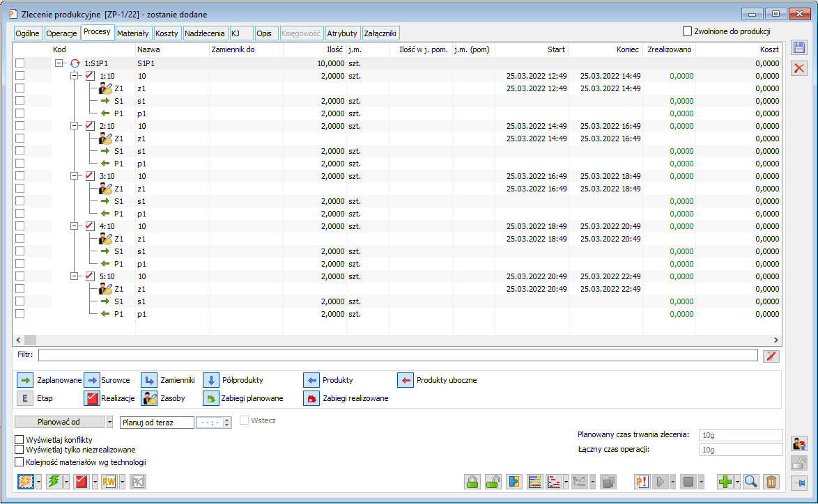
Task: Check Wyświetlaj tylko niezrealizowane option
Action: [x=20, y=449]
